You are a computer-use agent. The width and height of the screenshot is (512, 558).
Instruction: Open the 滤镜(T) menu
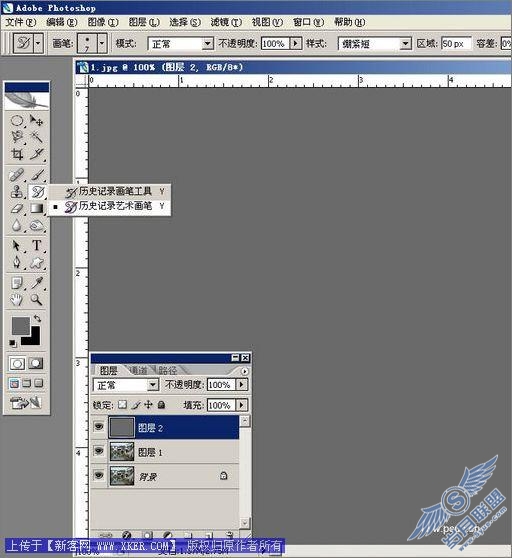coord(226,22)
